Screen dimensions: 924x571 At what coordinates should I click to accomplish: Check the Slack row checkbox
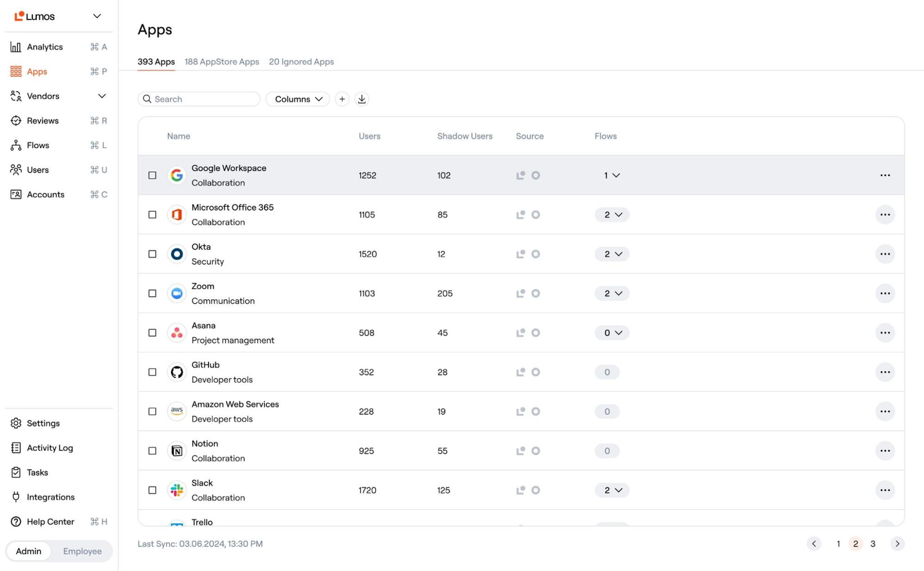tap(152, 490)
